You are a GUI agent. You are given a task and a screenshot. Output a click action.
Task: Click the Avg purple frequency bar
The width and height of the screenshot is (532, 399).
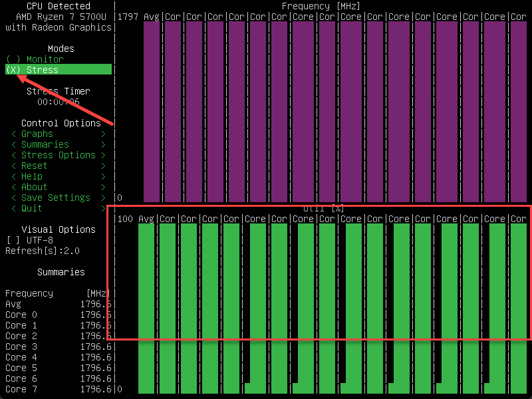coord(152,112)
